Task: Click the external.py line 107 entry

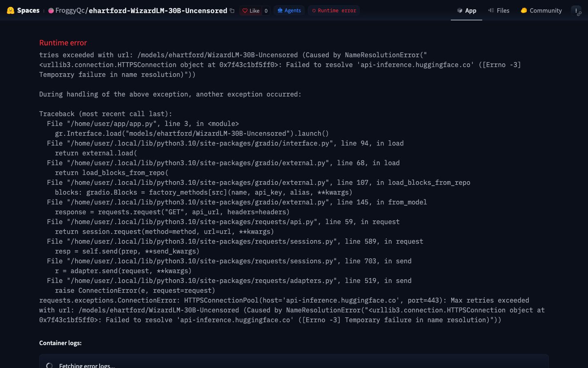Action: click(258, 182)
